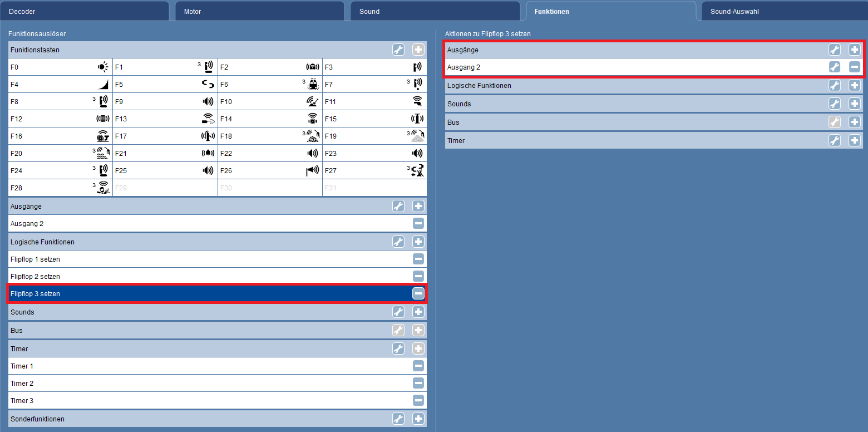Click wrench icon beside right Ausgang 2
The width and height of the screenshot is (868, 432).
(835, 67)
